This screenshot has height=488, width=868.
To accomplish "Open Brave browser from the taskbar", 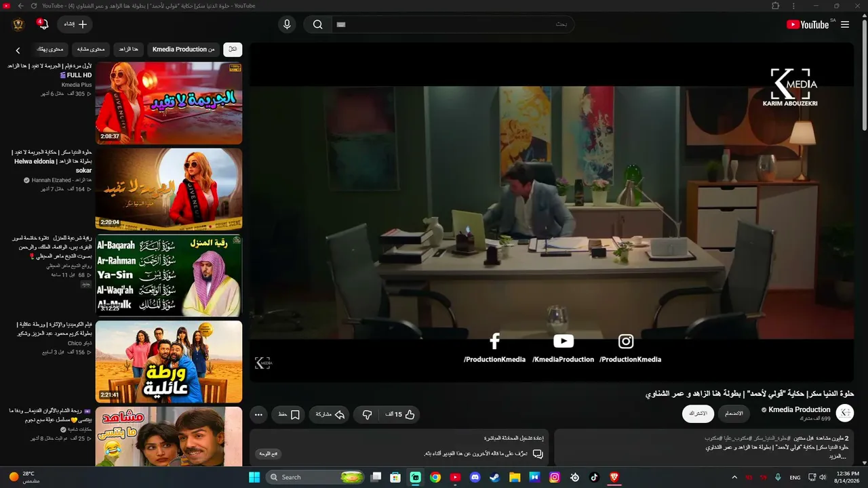I will 614,477.
